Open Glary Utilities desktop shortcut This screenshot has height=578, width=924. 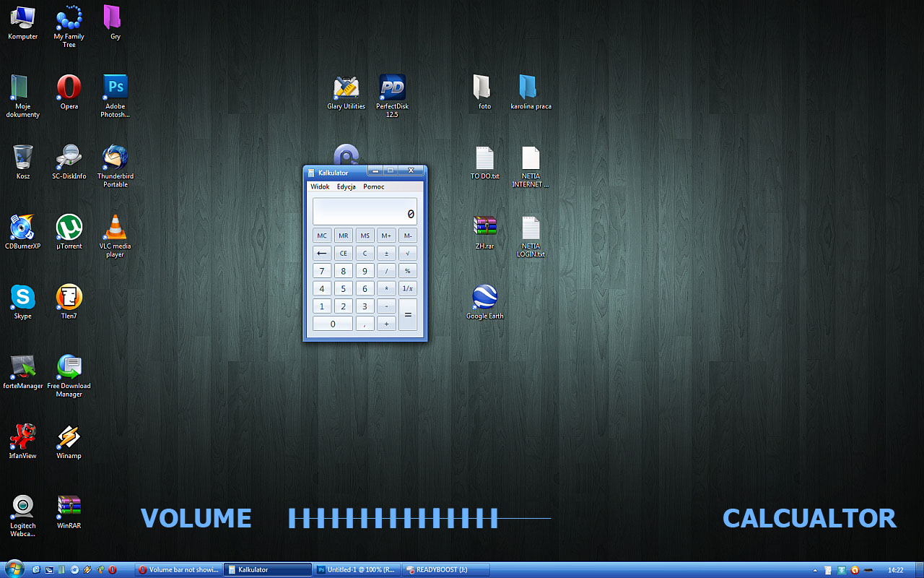(x=346, y=92)
